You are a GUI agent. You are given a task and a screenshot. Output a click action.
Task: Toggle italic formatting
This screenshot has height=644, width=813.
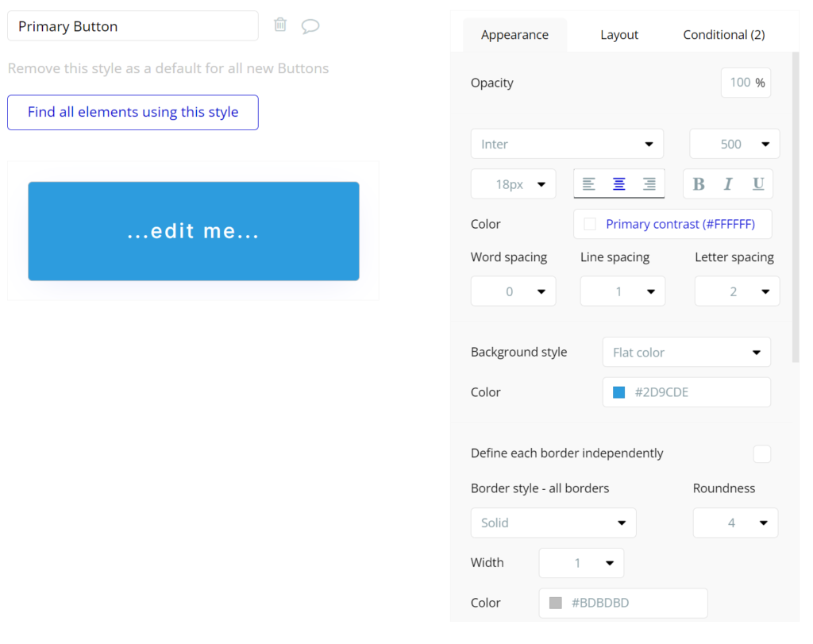[x=728, y=183]
